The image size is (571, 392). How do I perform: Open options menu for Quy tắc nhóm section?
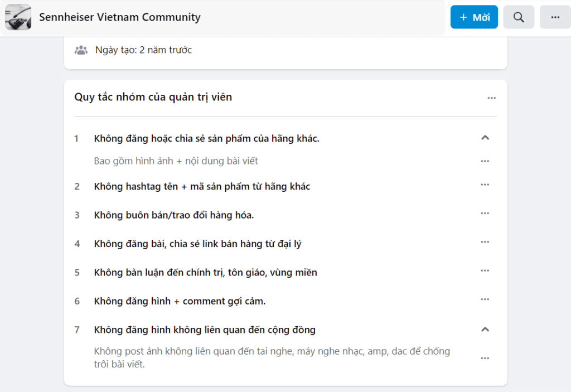pos(491,98)
